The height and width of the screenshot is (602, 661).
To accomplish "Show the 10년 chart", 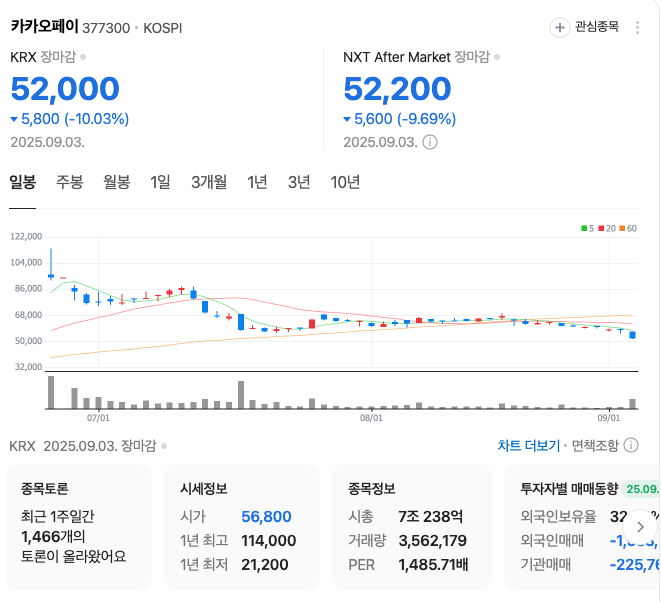I will [x=345, y=183].
